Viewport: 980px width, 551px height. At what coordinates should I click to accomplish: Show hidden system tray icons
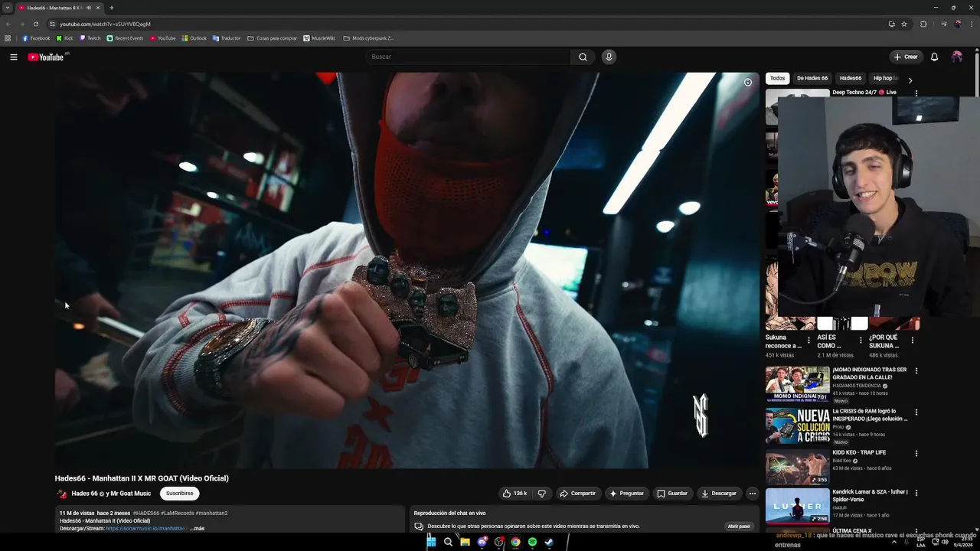[x=893, y=542]
